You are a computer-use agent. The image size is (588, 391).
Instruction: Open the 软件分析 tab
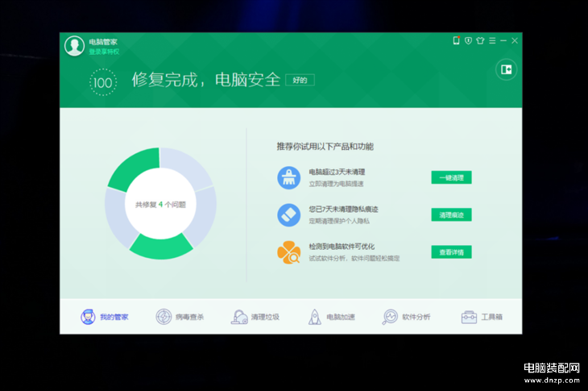(406, 317)
